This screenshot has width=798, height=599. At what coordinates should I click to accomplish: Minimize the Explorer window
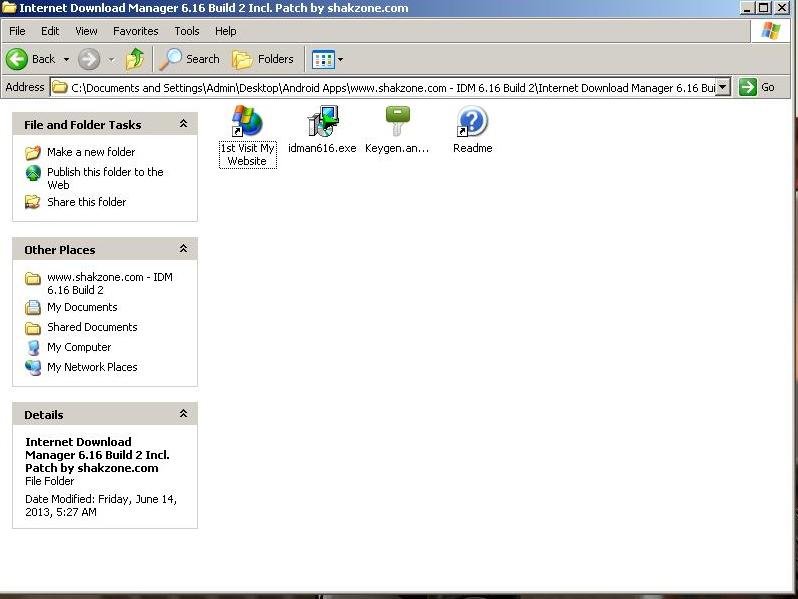[x=746, y=8]
